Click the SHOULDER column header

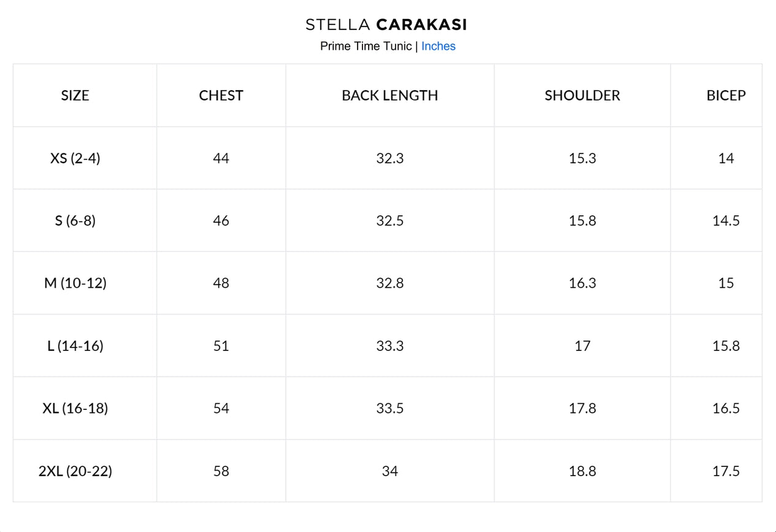(x=582, y=95)
